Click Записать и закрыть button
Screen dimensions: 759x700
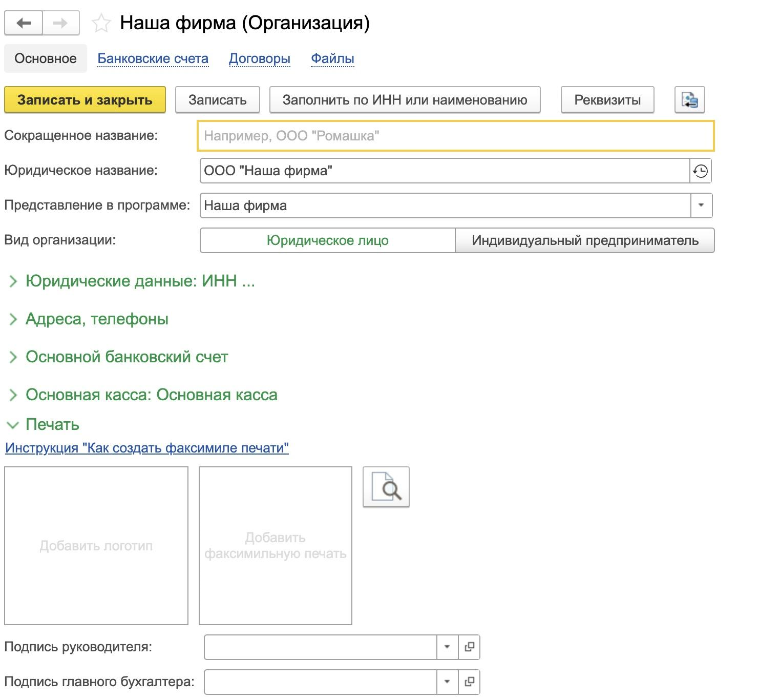click(85, 99)
